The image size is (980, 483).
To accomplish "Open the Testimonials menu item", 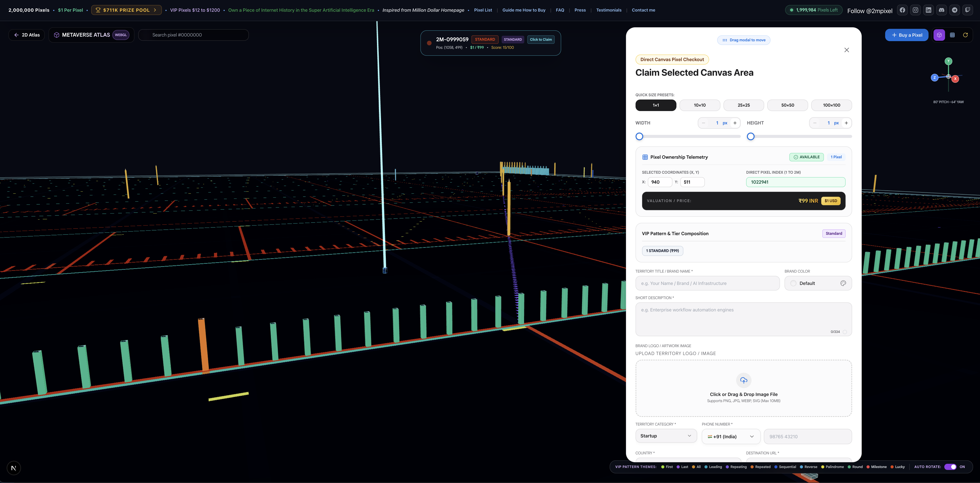I will click(609, 10).
